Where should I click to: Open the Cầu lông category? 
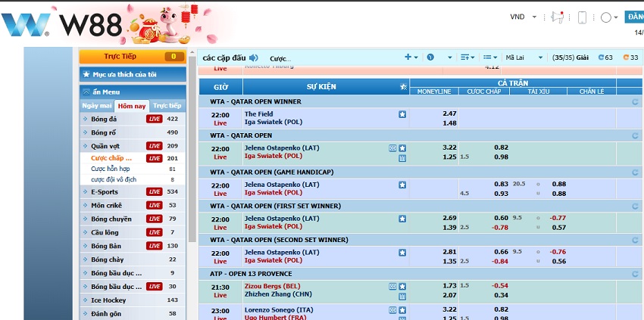pos(133,232)
